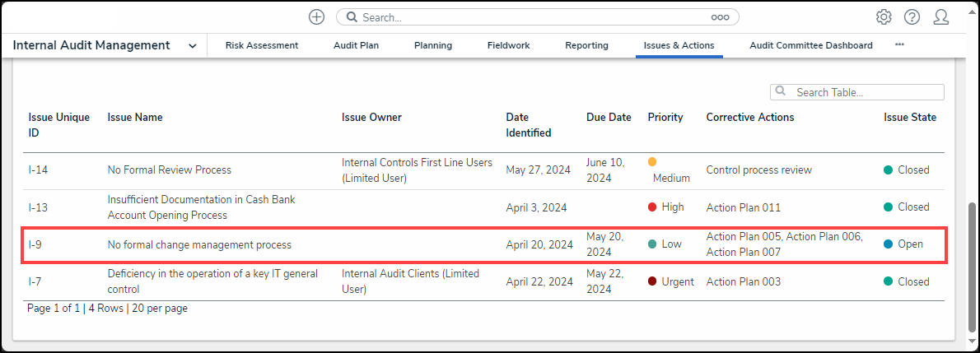
Task: Switch to the Risk Assessment tab
Action: (x=262, y=45)
